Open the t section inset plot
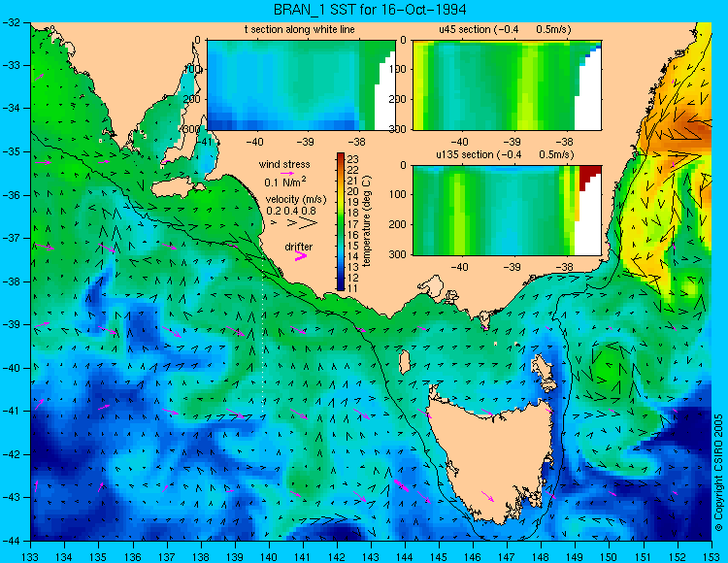Viewport: 728px width, 563px height. pos(300,85)
